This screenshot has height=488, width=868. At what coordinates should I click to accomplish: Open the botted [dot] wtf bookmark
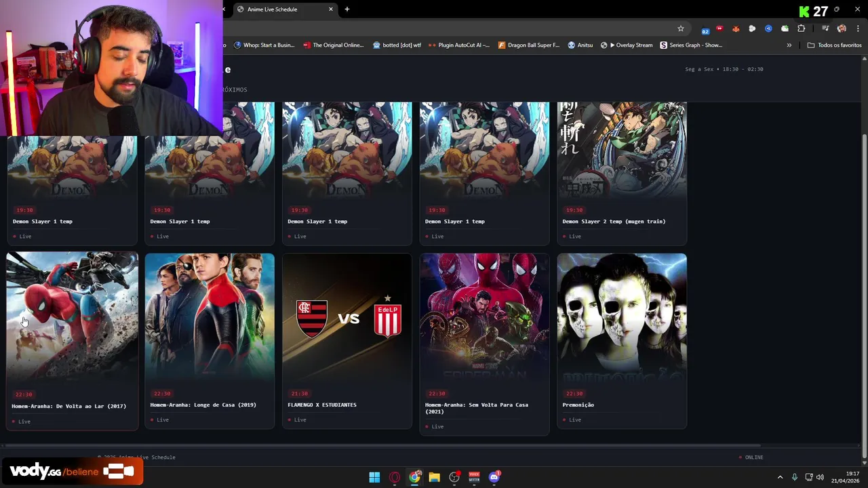tap(397, 45)
